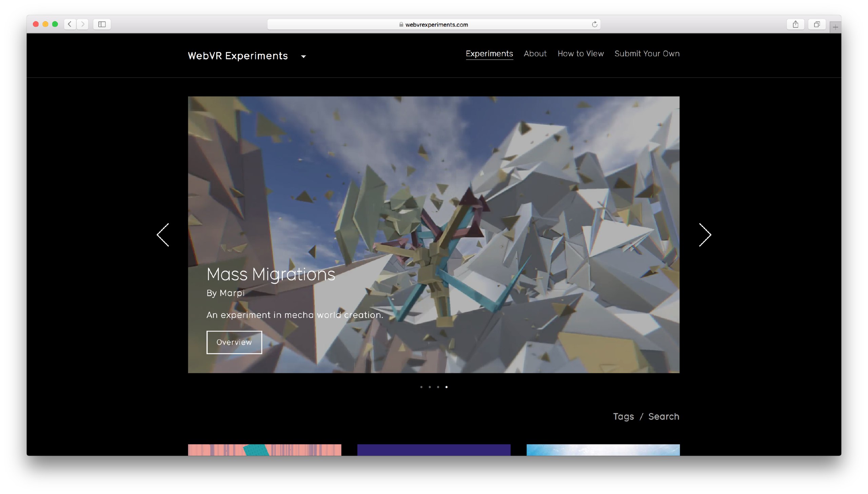Open the pink striped experiment thumbnail
The height and width of the screenshot is (494, 868).
pos(264,450)
